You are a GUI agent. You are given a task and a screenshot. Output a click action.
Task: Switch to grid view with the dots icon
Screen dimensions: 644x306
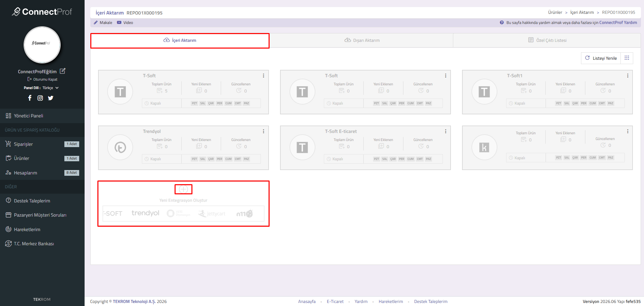pos(627,58)
